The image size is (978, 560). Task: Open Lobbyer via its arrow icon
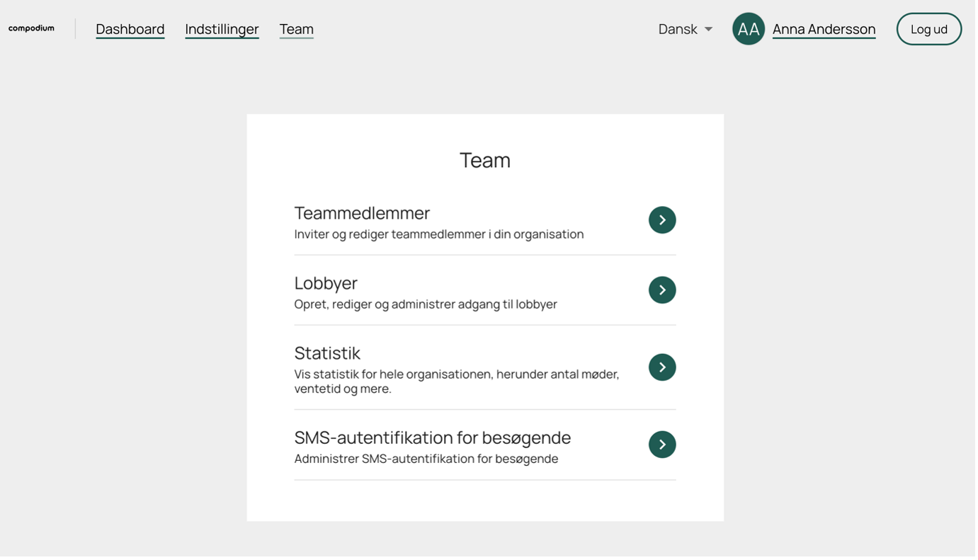tap(664, 291)
